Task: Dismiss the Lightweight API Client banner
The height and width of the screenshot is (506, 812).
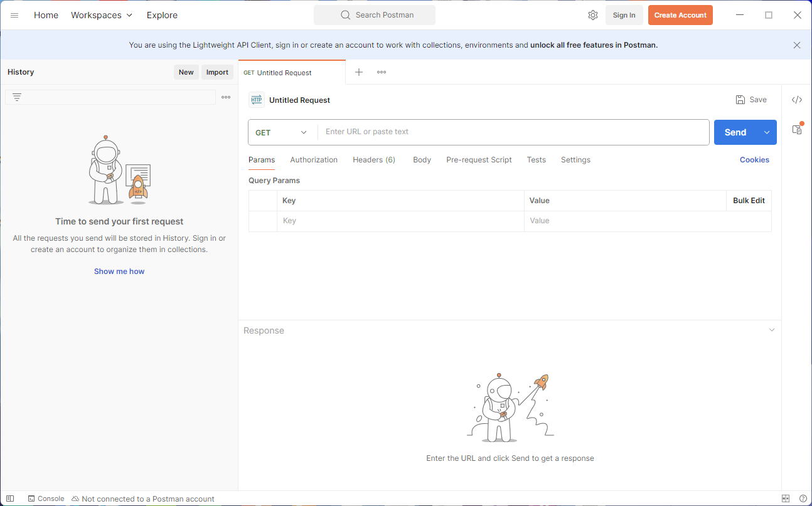Action: [797, 45]
